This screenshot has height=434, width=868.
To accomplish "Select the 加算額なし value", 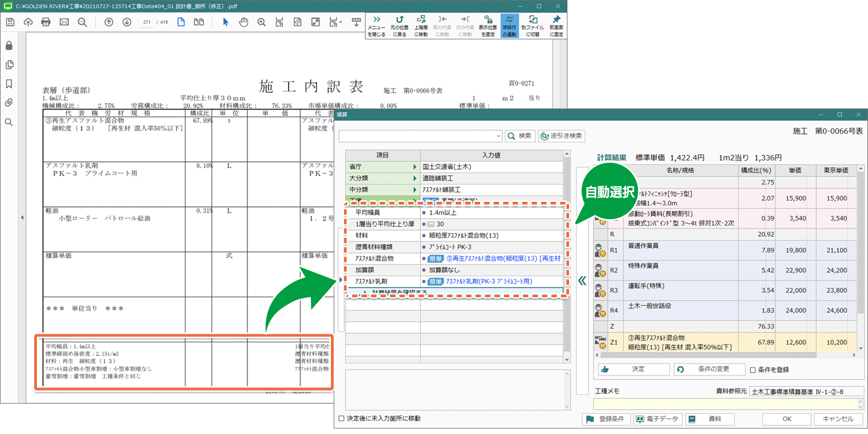I will point(444,270).
